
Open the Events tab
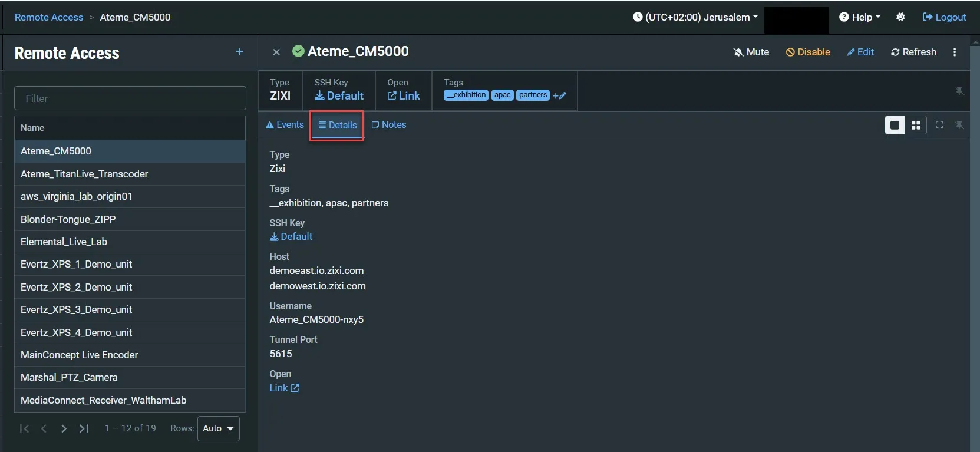click(x=285, y=125)
